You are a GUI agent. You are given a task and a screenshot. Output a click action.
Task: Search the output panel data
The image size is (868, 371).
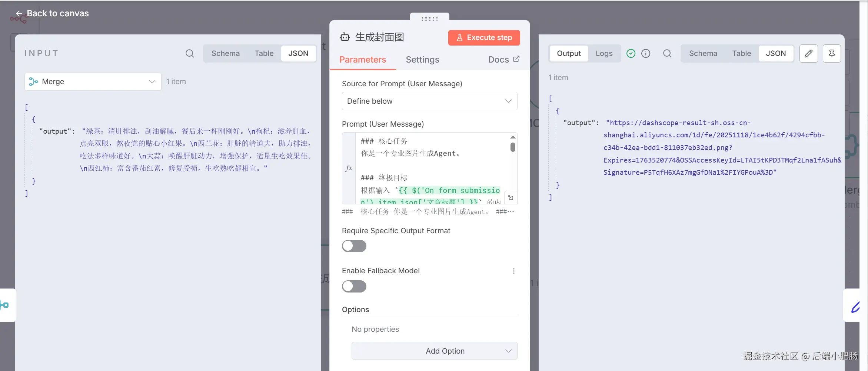667,54
